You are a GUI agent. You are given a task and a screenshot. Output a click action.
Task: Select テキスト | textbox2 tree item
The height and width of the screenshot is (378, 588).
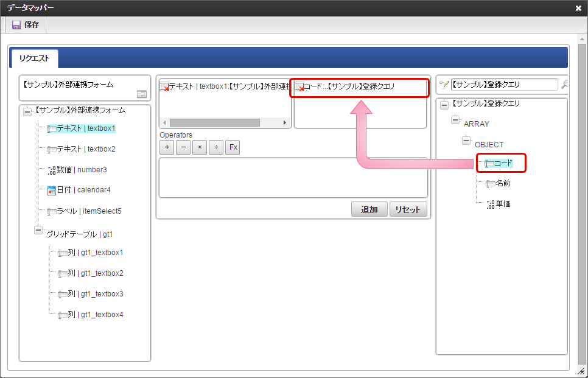81,149
